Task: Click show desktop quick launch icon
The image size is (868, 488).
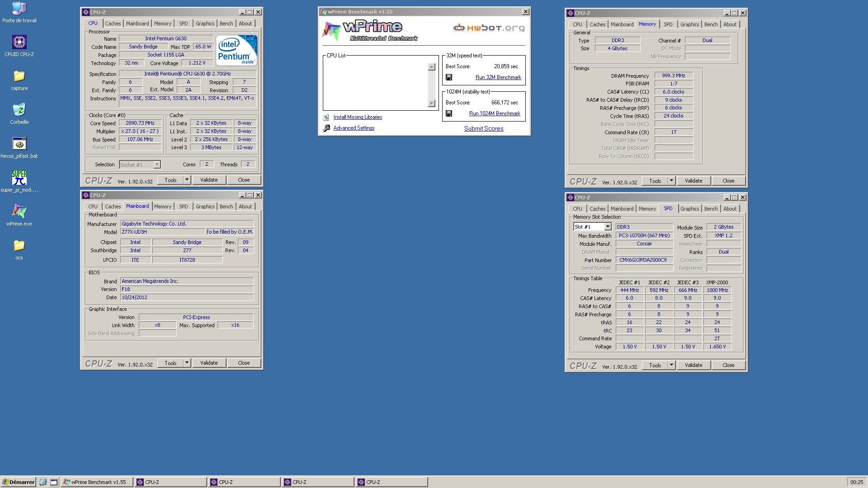Action: [53, 482]
